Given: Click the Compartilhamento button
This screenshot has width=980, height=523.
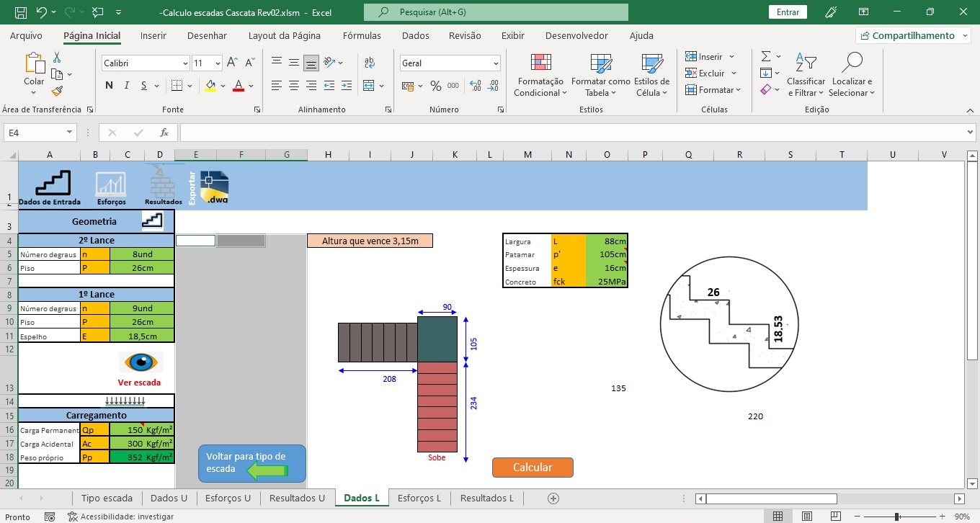Looking at the screenshot, I should [912, 35].
